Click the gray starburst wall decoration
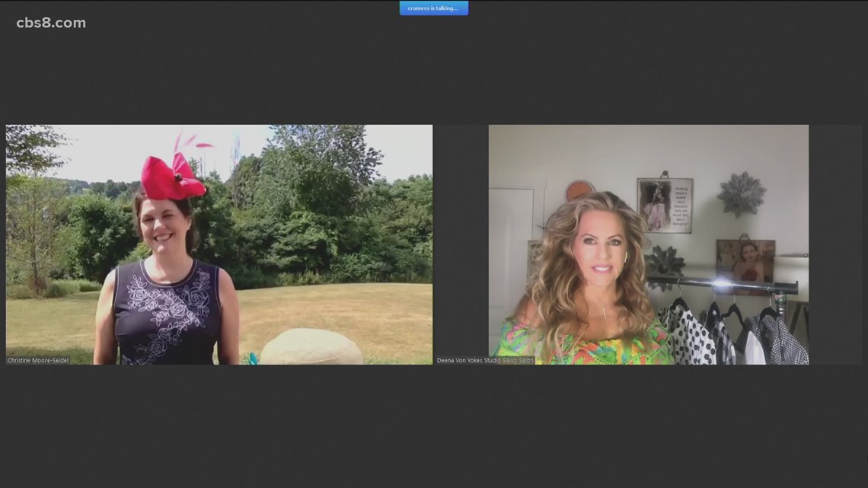This screenshot has width=868, height=488. (x=740, y=194)
